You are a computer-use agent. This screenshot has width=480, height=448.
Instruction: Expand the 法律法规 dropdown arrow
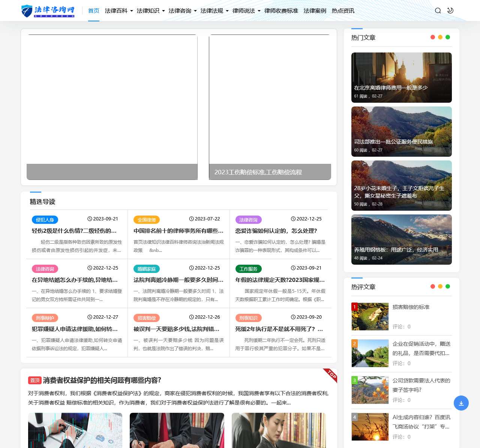point(227,11)
